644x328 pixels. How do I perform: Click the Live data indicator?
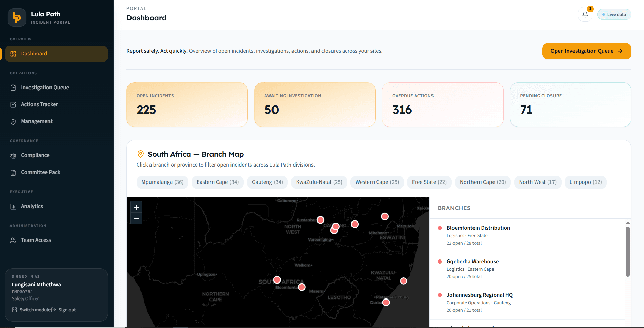614,15
